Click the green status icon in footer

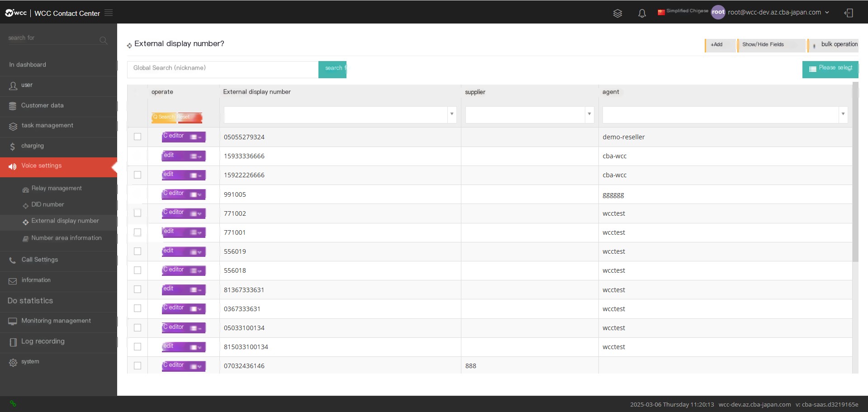coord(13,403)
